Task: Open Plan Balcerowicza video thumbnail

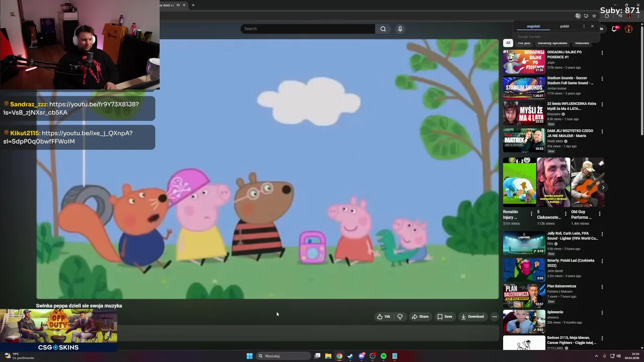Action: point(524,296)
